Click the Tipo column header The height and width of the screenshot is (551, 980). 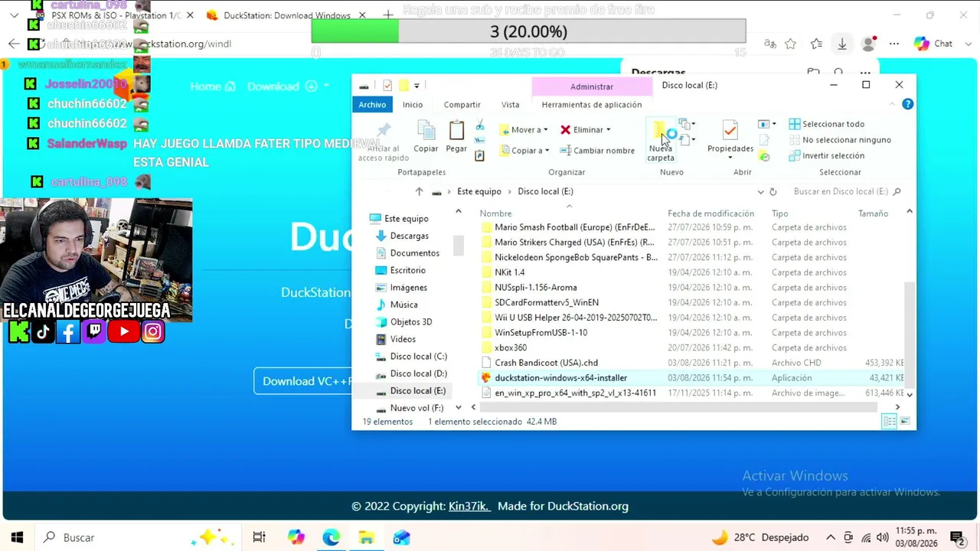pos(780,214)
